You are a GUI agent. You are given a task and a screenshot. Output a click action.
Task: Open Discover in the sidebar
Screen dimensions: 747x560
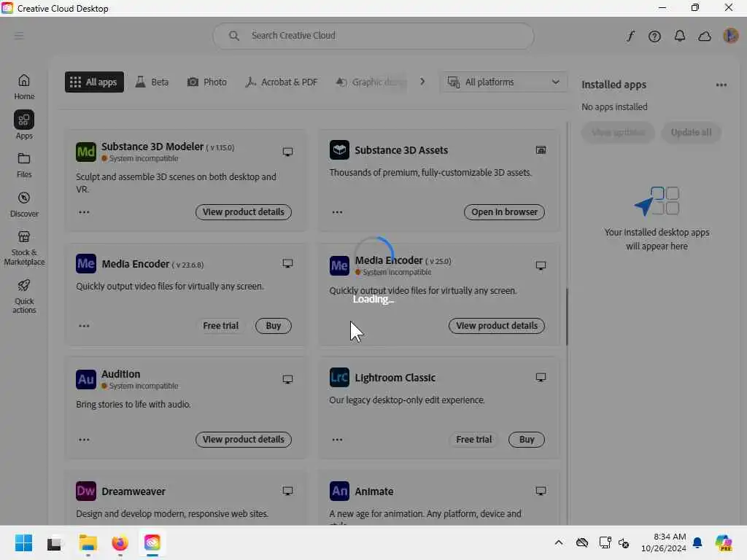[24, 204]
